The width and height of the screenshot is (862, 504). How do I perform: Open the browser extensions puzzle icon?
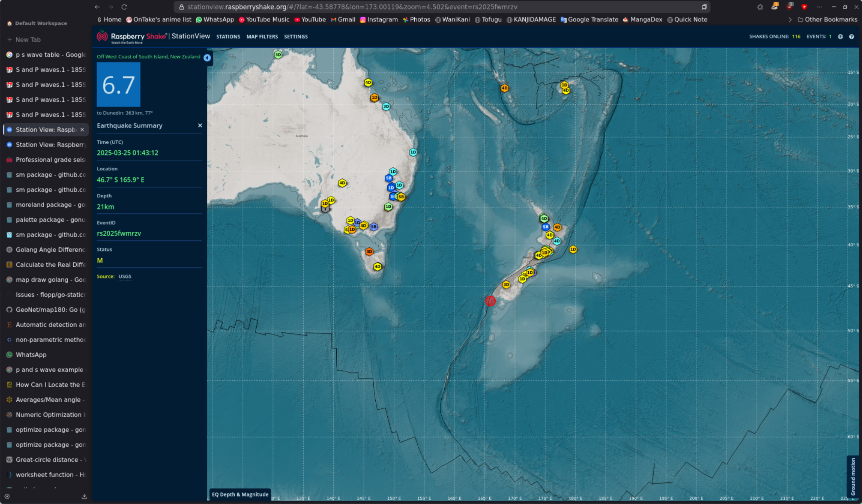click(x=760, y=7)
